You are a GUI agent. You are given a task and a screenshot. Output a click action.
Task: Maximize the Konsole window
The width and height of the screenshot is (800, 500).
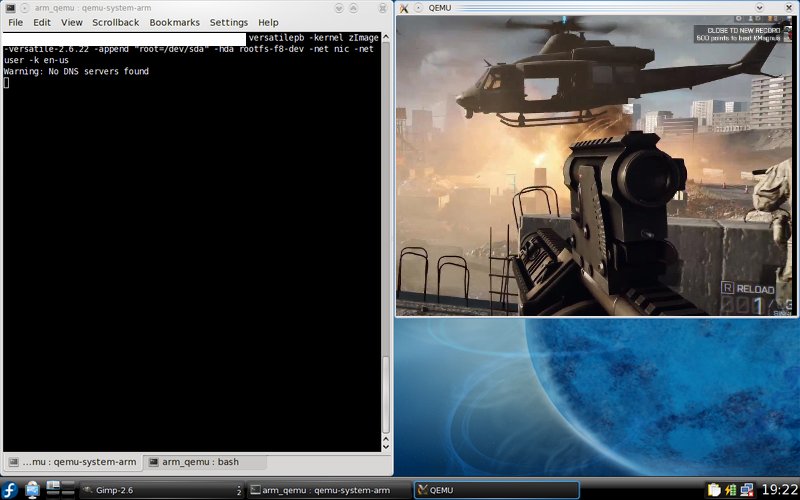pos(354,8)
